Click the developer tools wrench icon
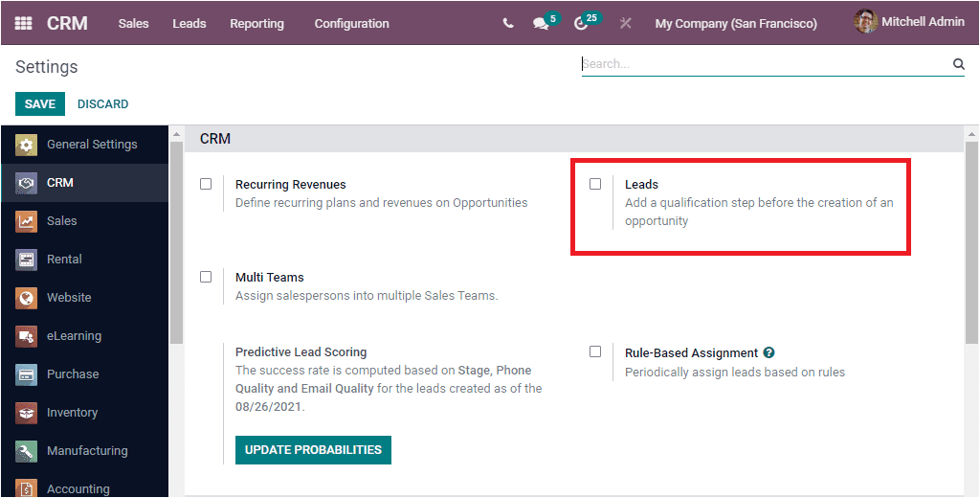Viewport: 980px width, 498px height. pyautogui.click(x=626, y=24)
